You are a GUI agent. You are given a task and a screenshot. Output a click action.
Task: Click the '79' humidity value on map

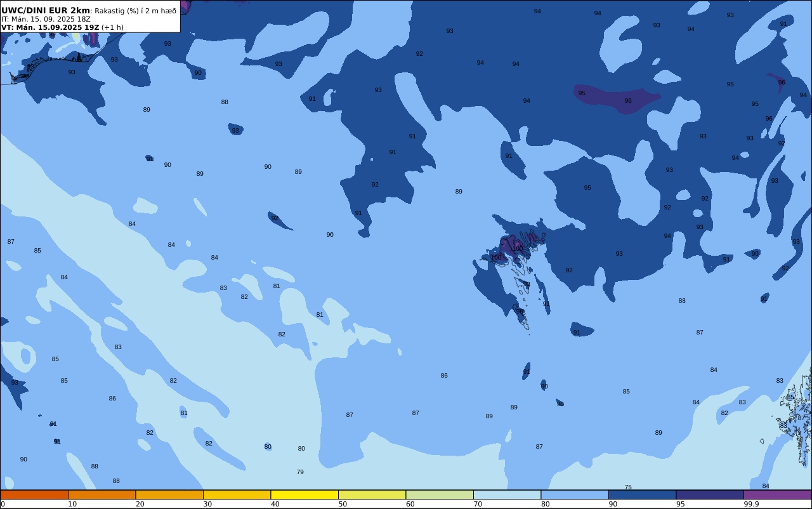click(x=300, y=472)
